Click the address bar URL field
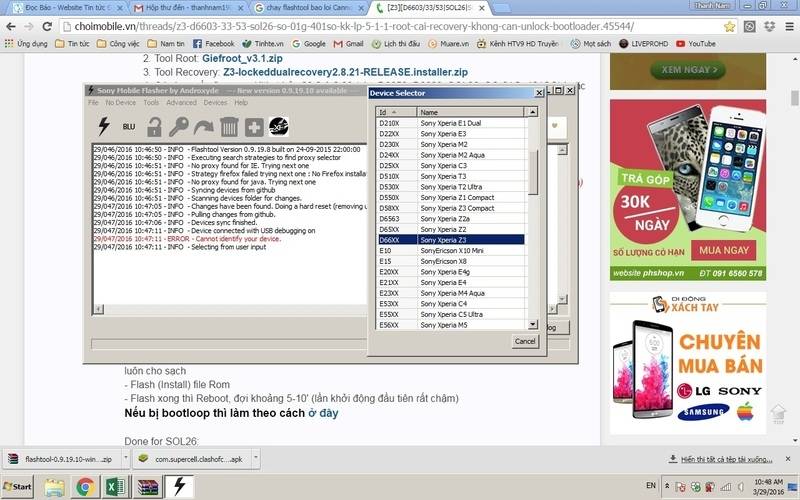The width and height of the screenshot is (800, 500). coord(390,27)
